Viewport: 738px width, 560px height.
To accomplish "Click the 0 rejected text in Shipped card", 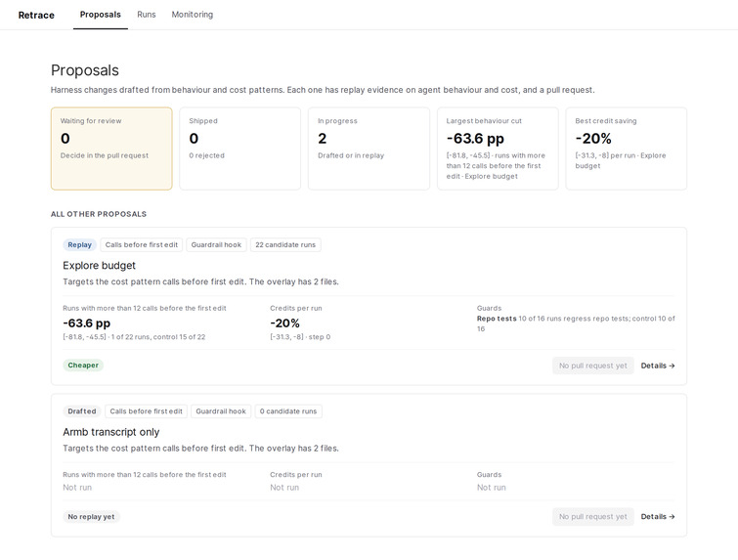I will pyautogui.click(x=206, y=155).
